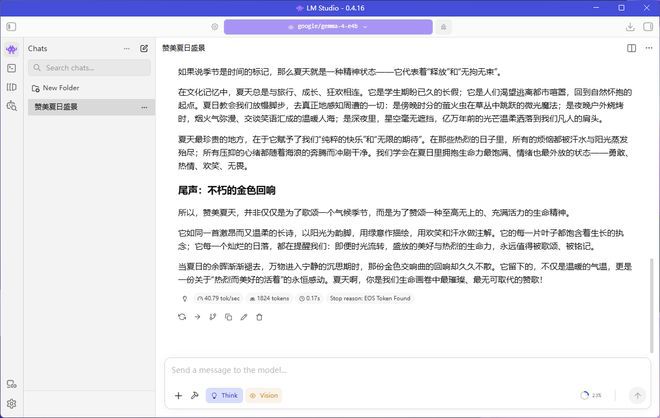Image resolution: width=660 pixels, height=418 pixels.
Task: Open the Developer terminal section
Action: point(12,68)
